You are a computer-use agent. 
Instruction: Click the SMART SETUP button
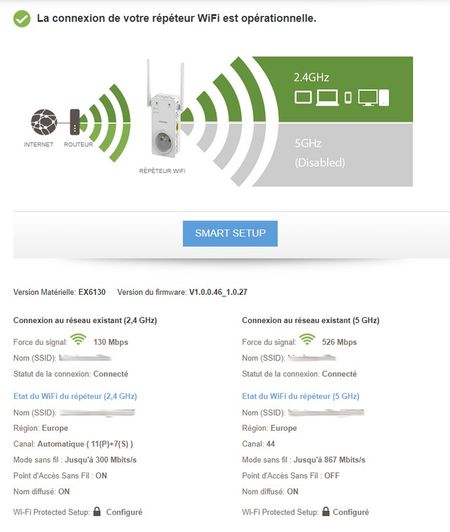(230, 233)
